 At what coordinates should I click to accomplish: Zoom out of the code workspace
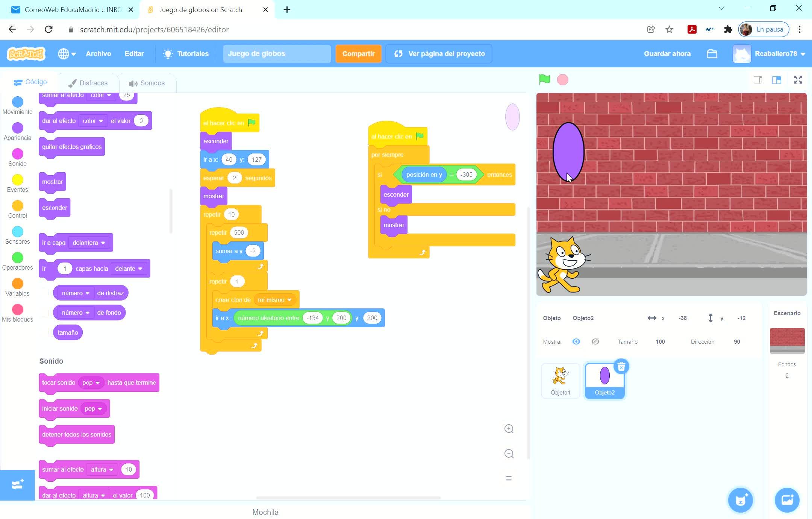point(509,454)
